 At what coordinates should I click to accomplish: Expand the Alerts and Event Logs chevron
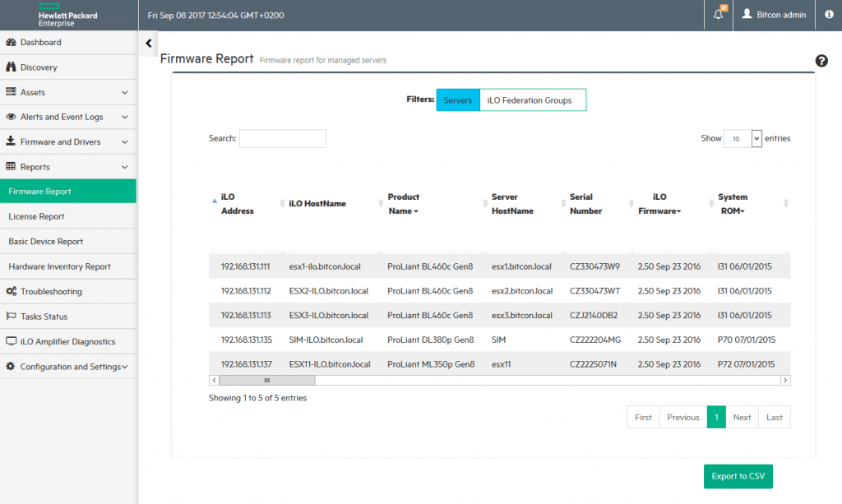[x=125, y=117]
